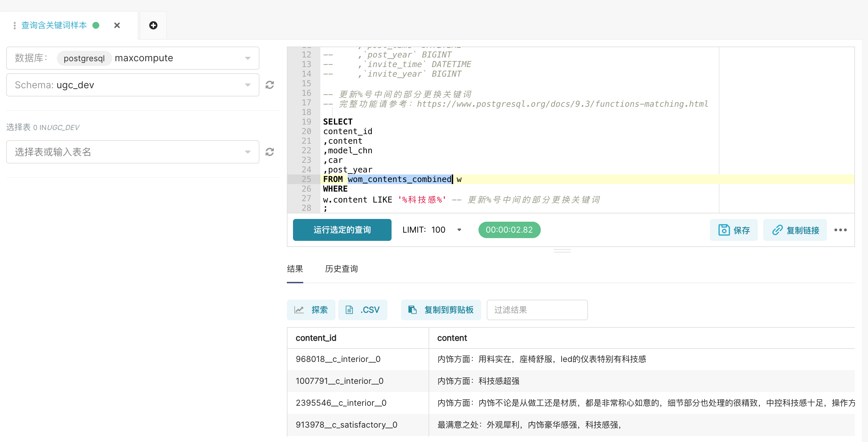Run the selected query
This screenshot has width=868, height=442.
(342, 230)
